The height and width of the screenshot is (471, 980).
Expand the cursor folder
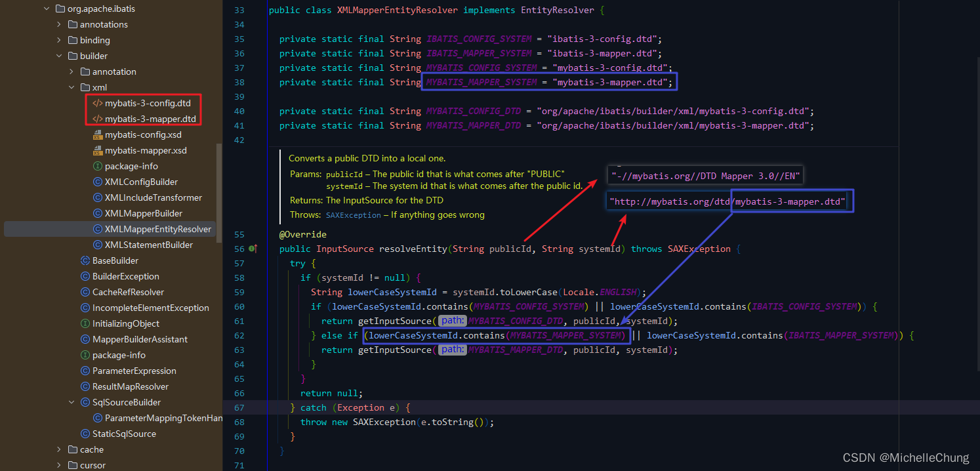(x=59, y=465)
